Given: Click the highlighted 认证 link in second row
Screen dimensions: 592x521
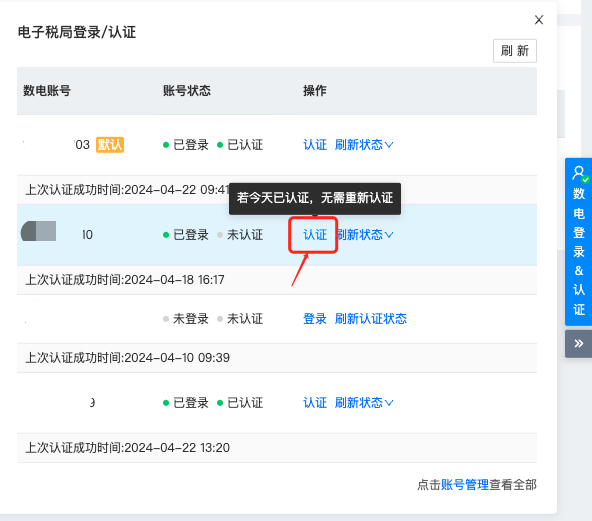Looking at the screenshot, I should (x=314, y=235).
